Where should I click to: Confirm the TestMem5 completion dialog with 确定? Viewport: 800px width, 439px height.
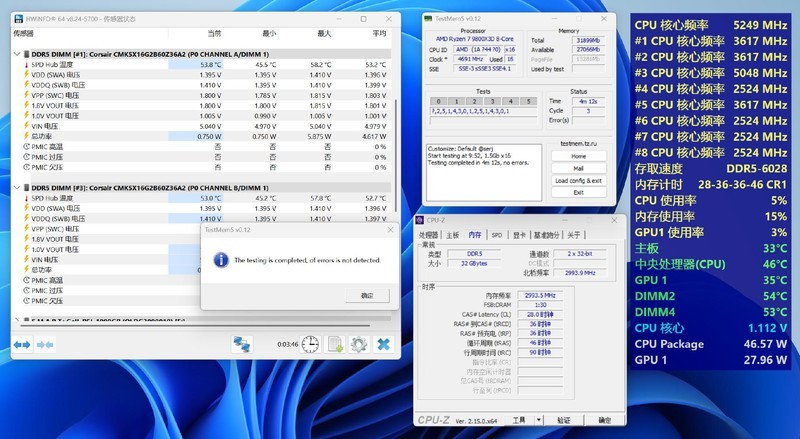pyautogui.click(x=367, y=295)
